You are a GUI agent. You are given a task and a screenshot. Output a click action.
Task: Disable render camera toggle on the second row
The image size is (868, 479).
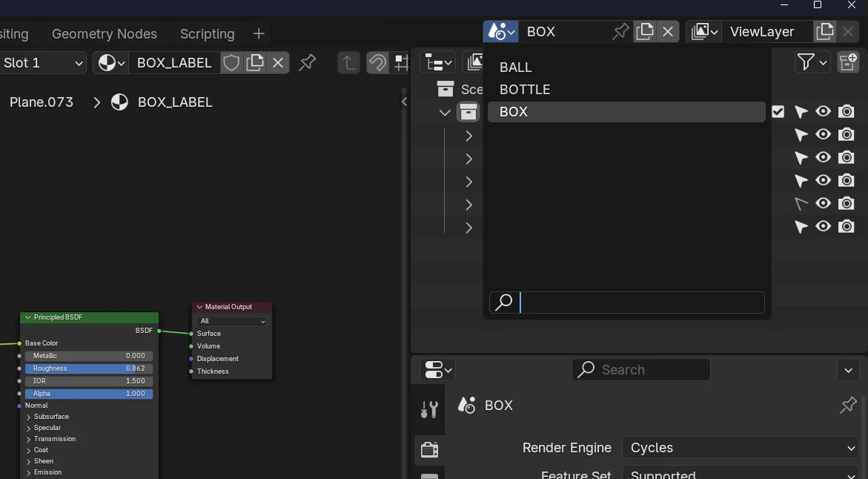pyautogui.click(x=846, y=134)
